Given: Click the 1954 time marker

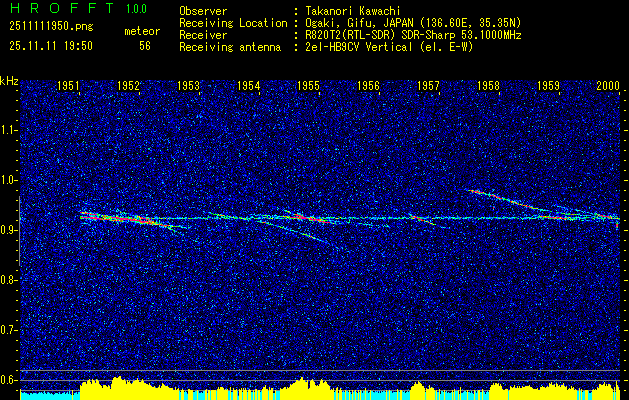Looking at the screenshot, I should (x=248, y=85).
